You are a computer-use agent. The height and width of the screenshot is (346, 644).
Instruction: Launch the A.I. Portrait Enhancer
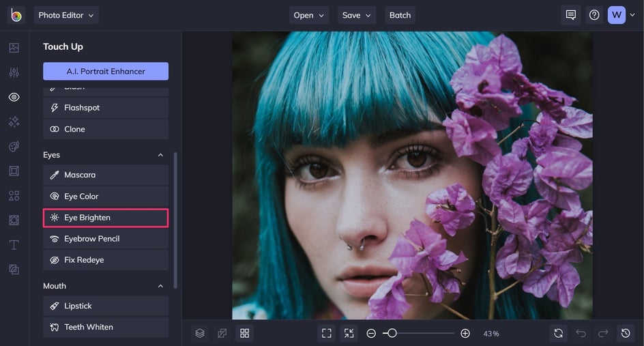(106, 71)
